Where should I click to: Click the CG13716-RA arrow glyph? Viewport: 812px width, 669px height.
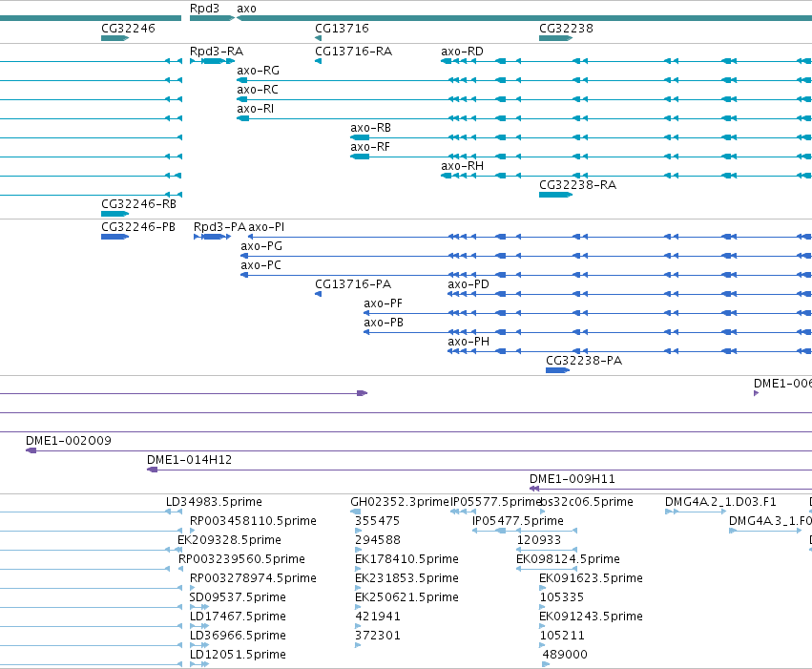point(318,61)
